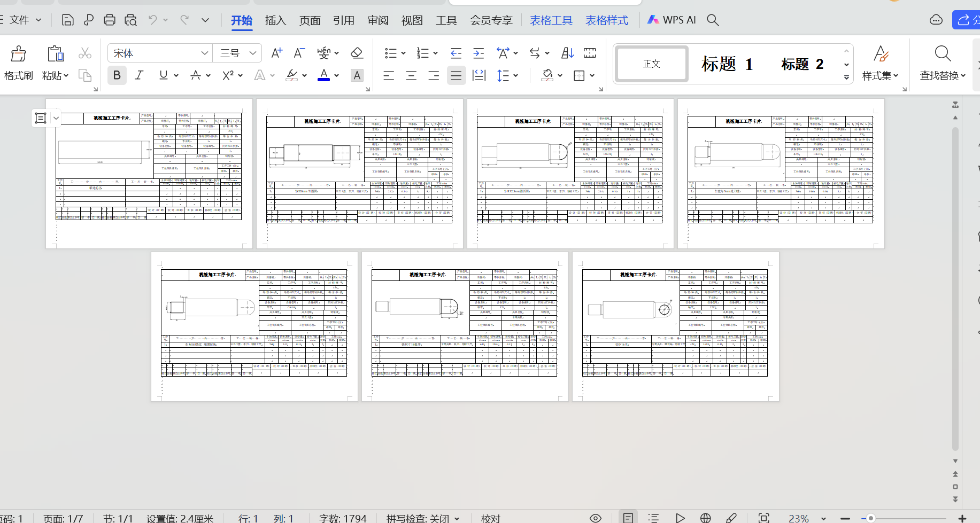The image size is (980, 523).
Task: Toggle Bold formatting
Action: pyautogui.click(x=117, y=75)
